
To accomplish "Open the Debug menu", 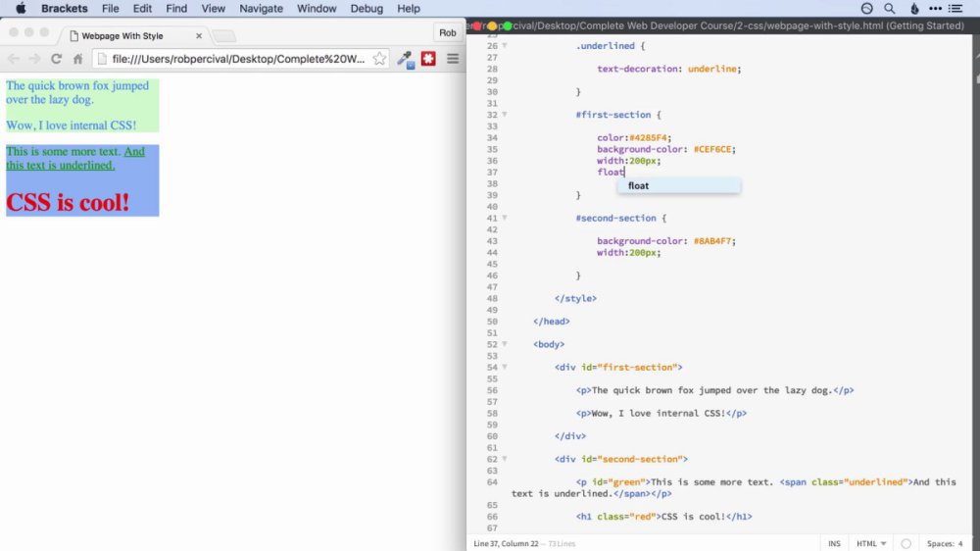I will coord(367,9).
